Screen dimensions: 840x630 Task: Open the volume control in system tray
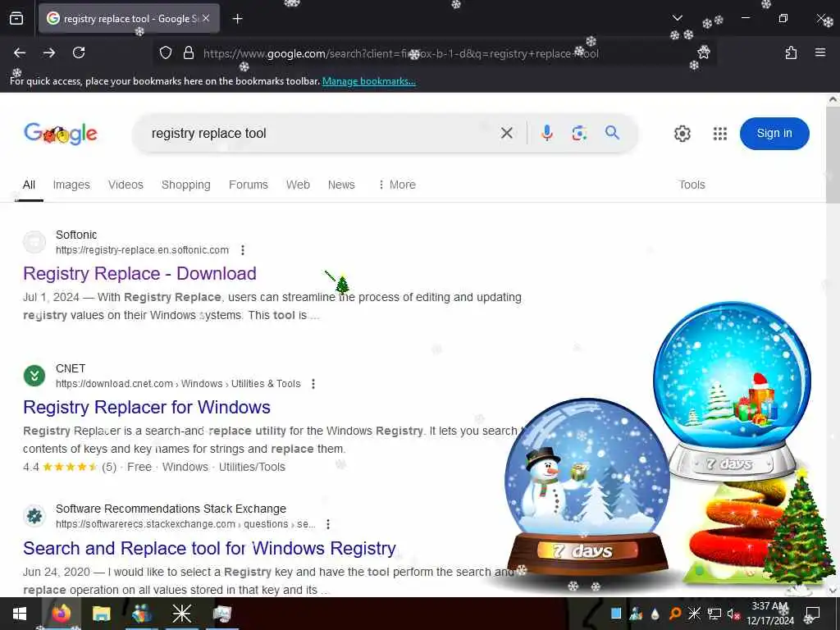click(733, 614)
